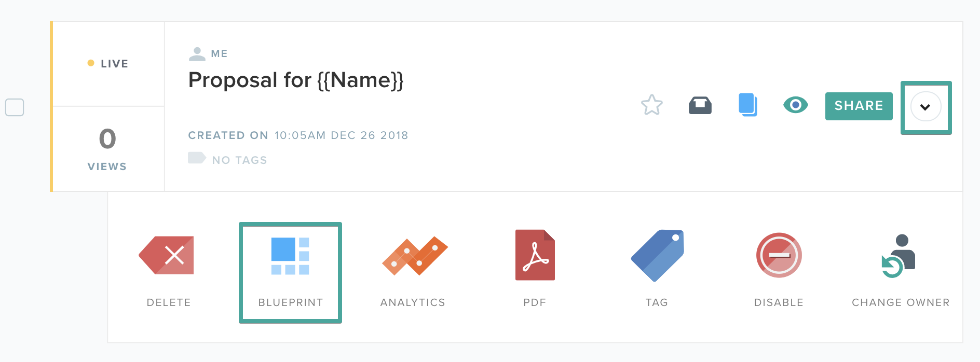Star the proposal as favorite
980x362 pixels.
click(652, 105)
